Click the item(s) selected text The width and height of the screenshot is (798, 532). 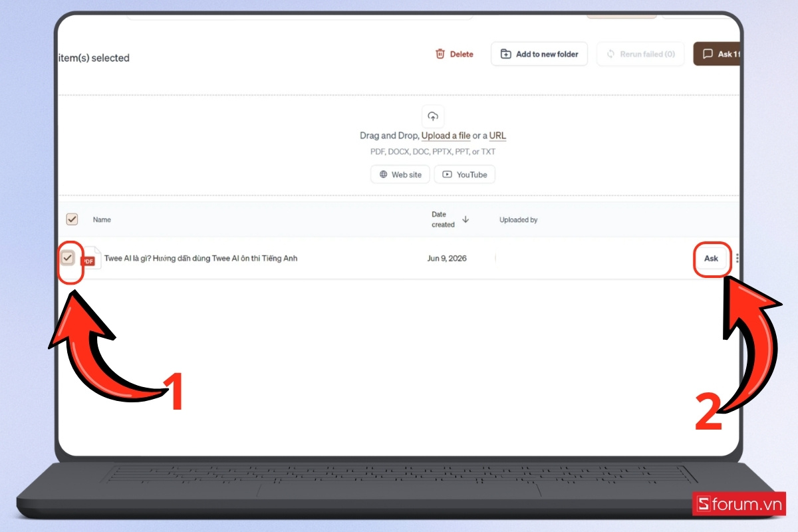[x=94, y=59]
